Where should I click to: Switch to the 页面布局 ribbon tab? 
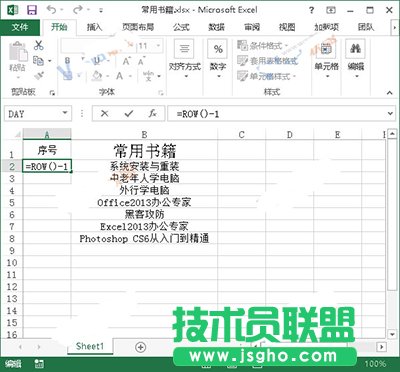[x=137, y=27]
